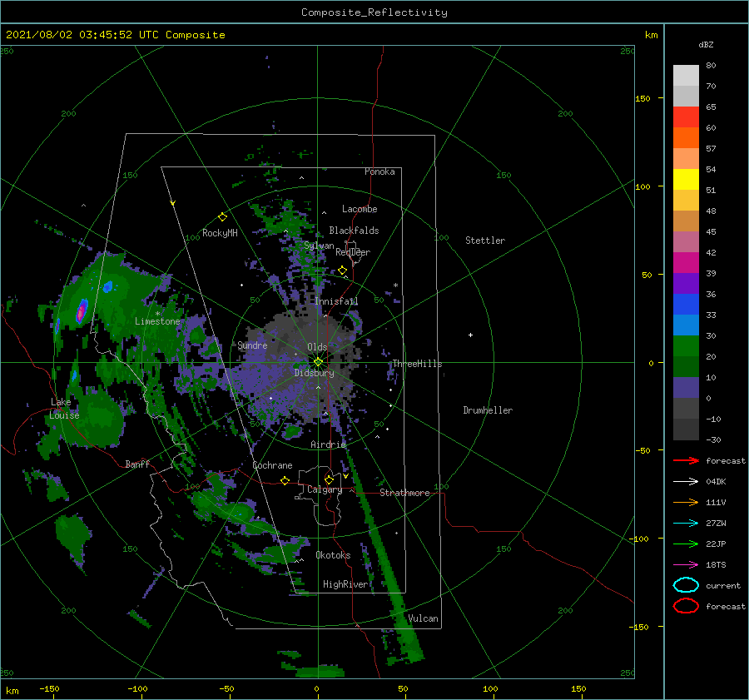Click the Strathmore label
The width and height of the screenshot is (749, 700).
coord(404,493)
